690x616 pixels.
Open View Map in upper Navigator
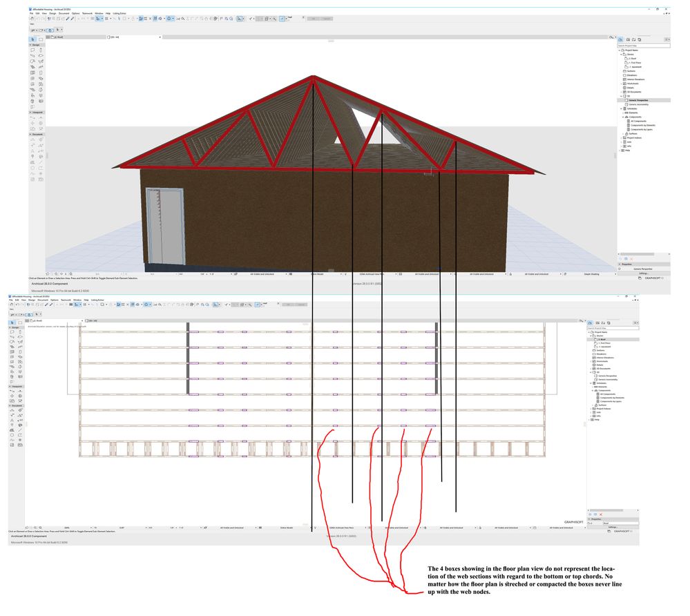[x=628, y=39]
